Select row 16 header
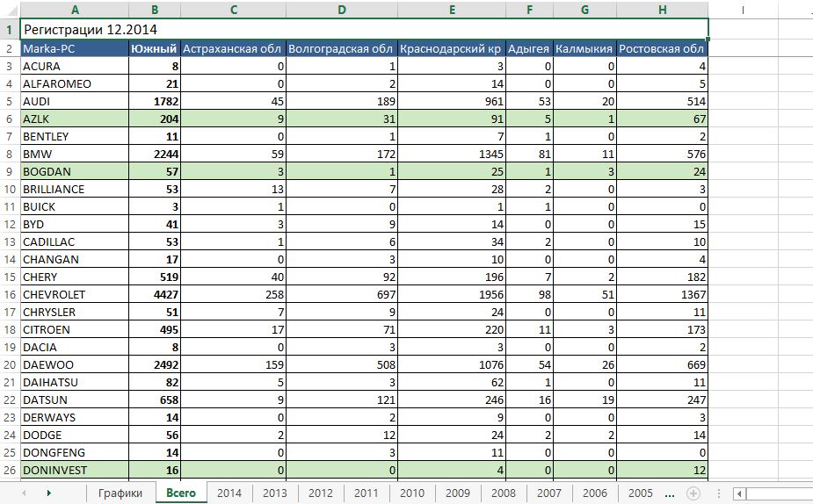 10,295
